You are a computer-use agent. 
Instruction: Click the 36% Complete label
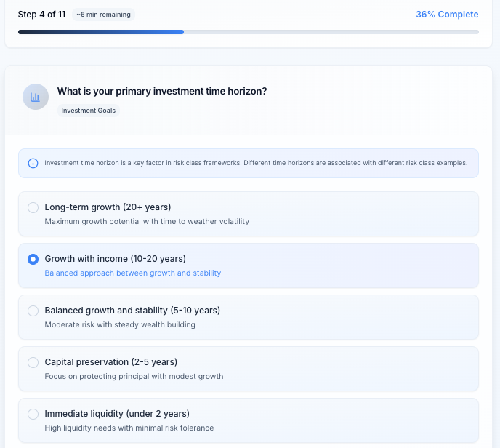click(447, 15)
